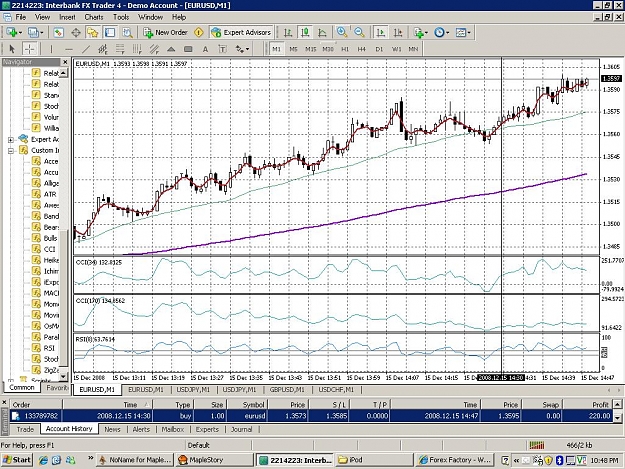This screenshot has height=469, width=625.
Task: Select the arrow Cursor tool
Action: [12, 49]
